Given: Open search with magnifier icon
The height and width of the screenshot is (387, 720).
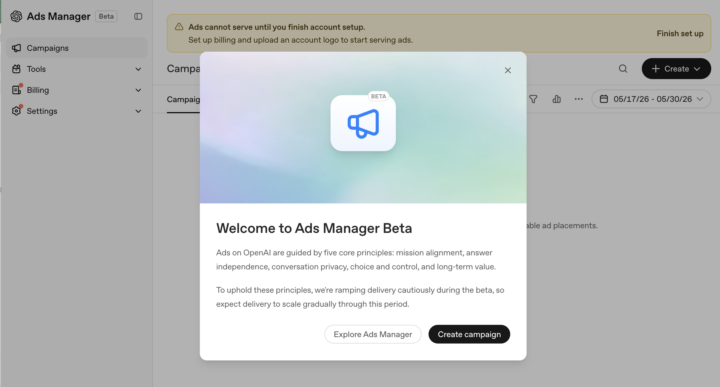Looking at the screenshot, I should [623, 68].
